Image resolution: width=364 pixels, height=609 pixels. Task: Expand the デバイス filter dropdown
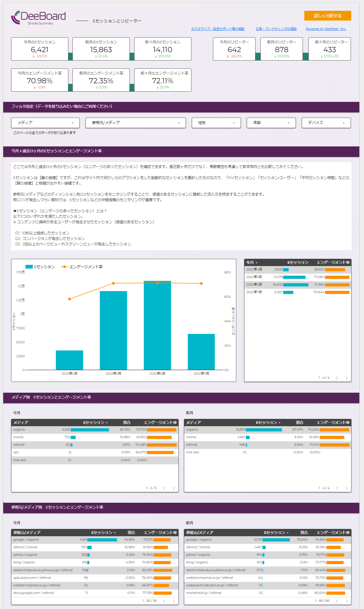pyautogui.click(x=326, y=123)
